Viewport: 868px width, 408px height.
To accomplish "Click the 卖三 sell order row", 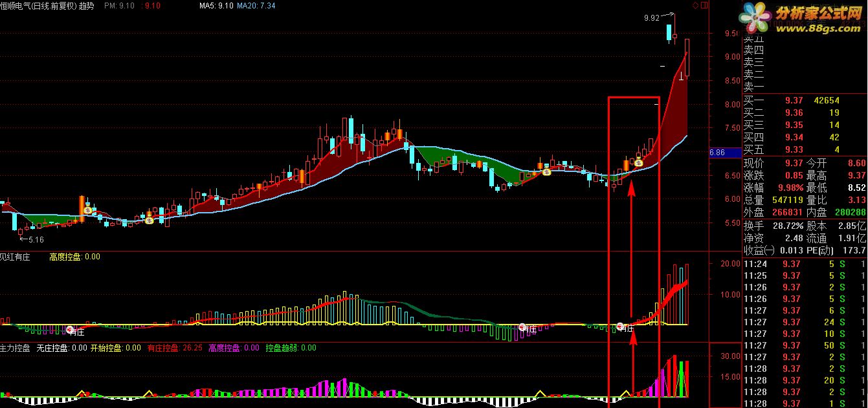I will tap(805, 63).
